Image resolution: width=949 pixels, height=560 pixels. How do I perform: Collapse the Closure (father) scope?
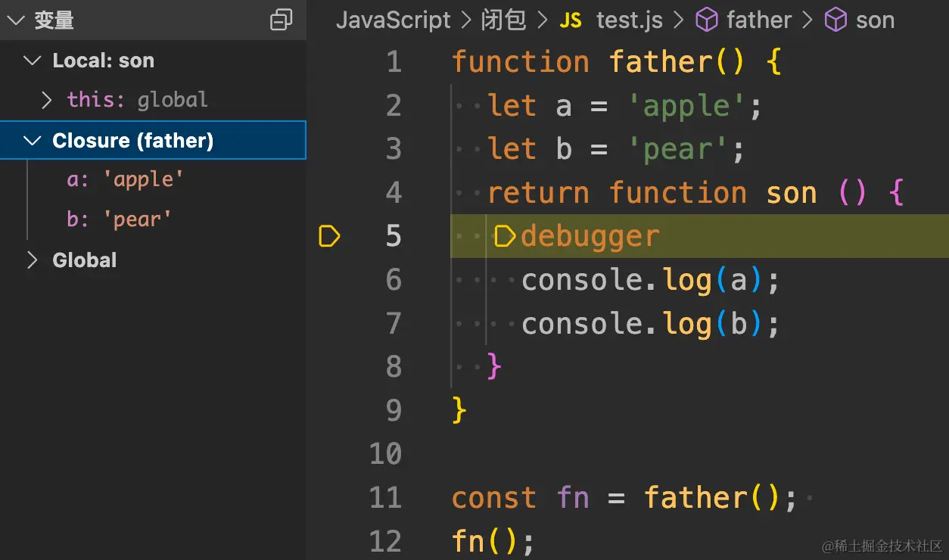(x=32, y=141)
